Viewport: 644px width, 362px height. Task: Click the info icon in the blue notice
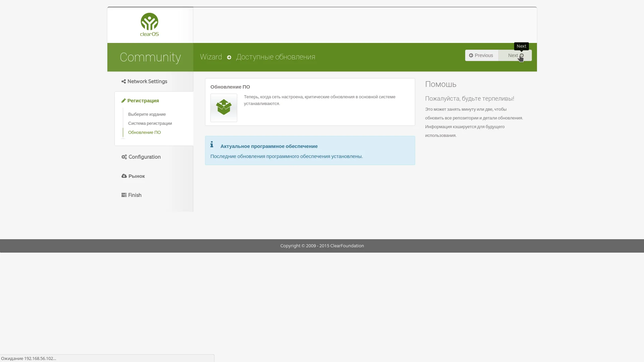coord(212,145)
